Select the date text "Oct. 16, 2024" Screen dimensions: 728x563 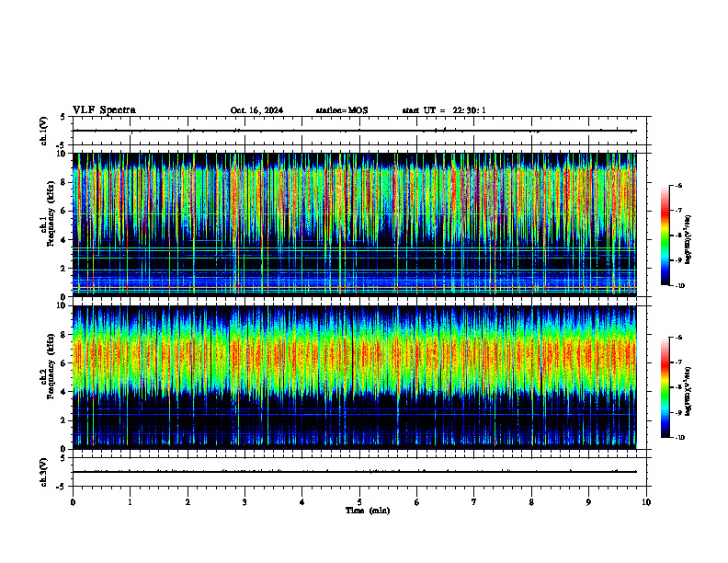256,110
